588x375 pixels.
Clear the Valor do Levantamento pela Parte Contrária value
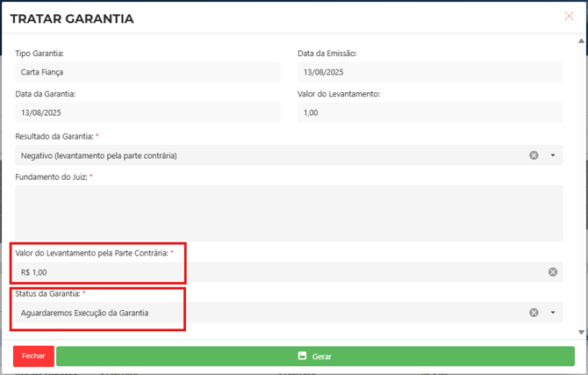point(553,272)
